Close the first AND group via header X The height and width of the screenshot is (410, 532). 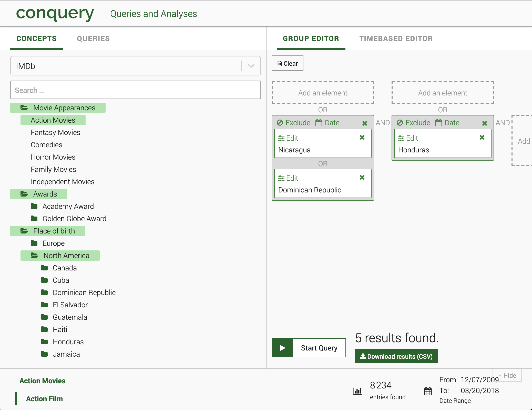[x=364, y=123]
